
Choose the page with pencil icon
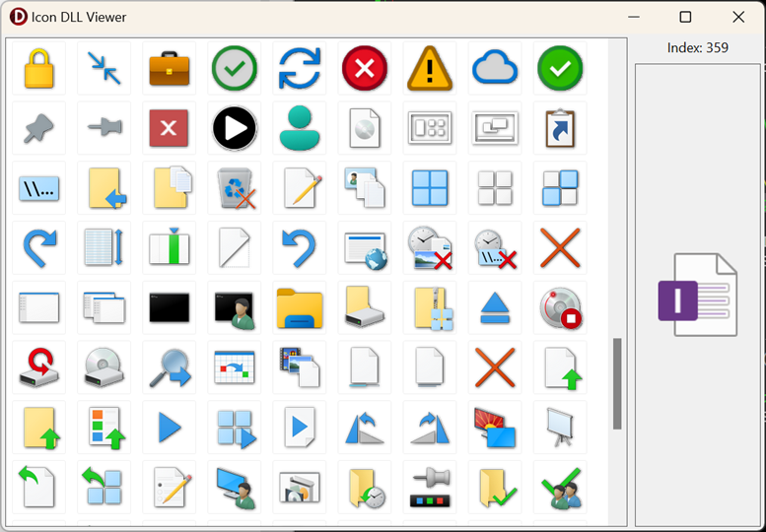(x=303, y=188)
